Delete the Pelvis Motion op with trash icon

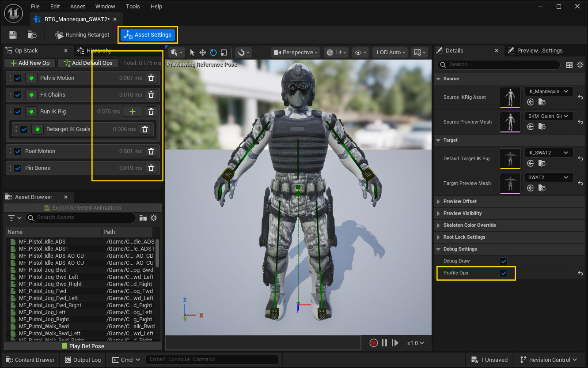pyautogui.click(x=151, y=78)
